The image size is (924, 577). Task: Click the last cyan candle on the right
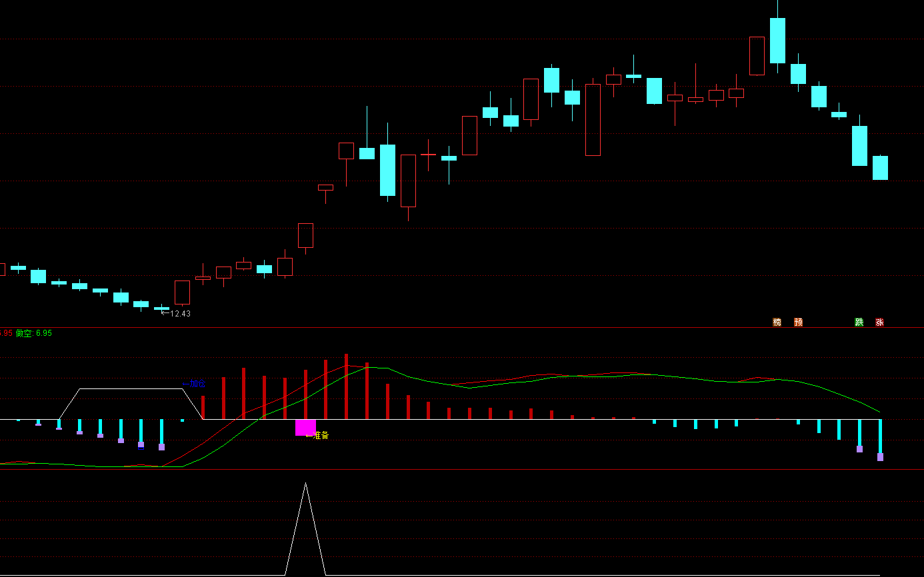tap(880, 167)
